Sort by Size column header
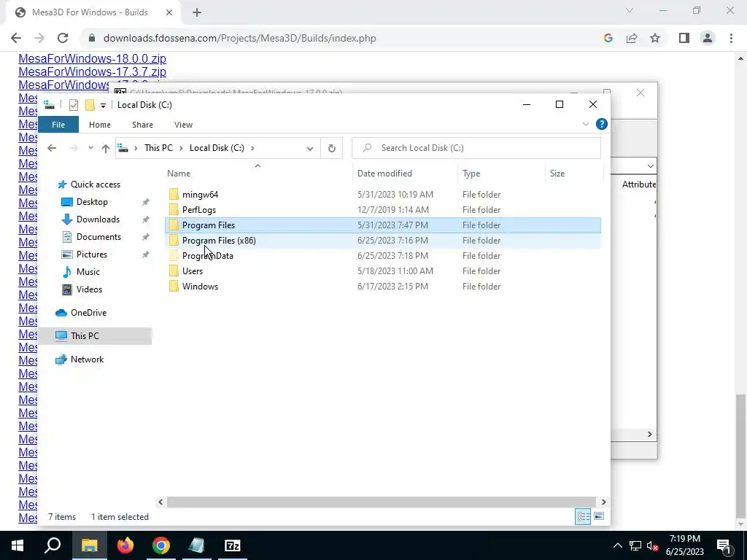Viewport: 747px width, 560px height. click(x=557, y=174)
